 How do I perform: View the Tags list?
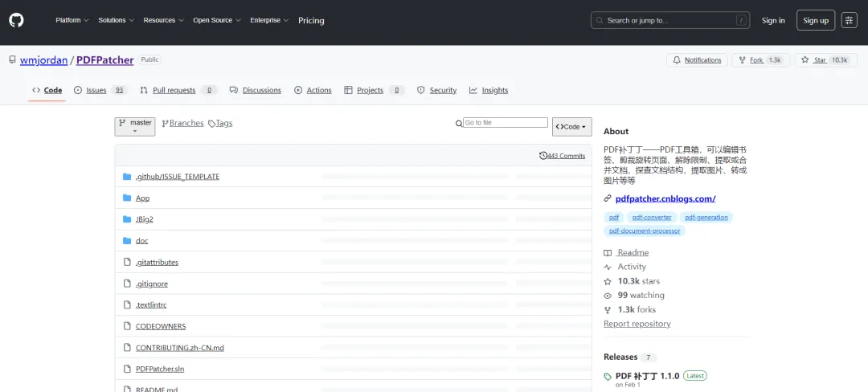click(x=220, y=123)
